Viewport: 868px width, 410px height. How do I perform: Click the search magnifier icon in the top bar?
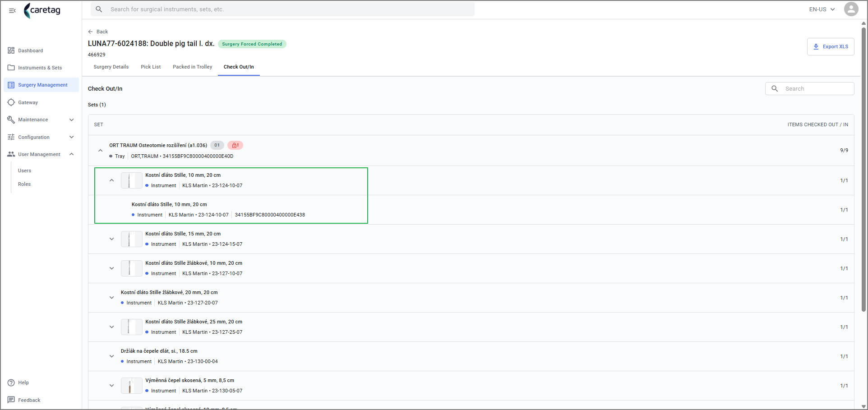pos(99,9)
